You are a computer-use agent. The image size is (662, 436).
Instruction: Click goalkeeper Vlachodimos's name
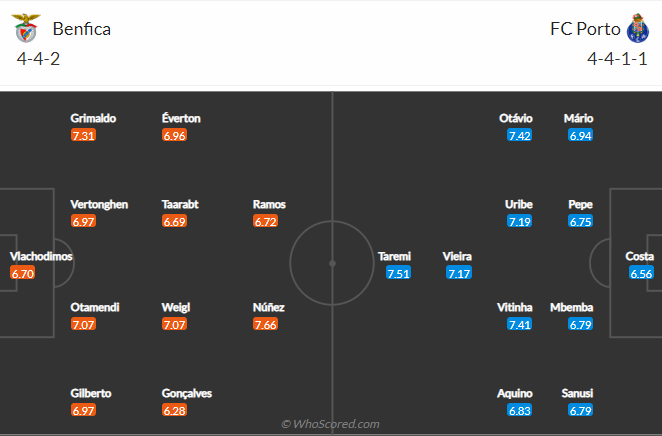click(41, 256)
